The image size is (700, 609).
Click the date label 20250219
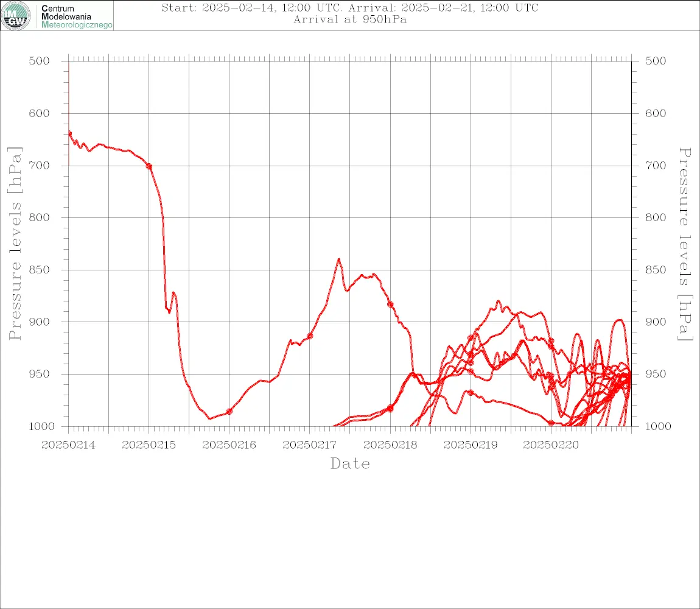click(x=471, y=445)
